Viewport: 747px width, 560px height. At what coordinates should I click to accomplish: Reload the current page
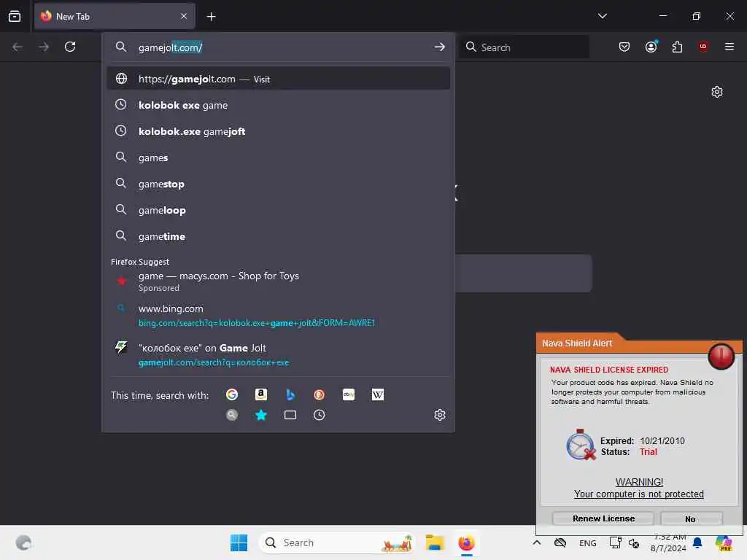[x=70, y=47]
